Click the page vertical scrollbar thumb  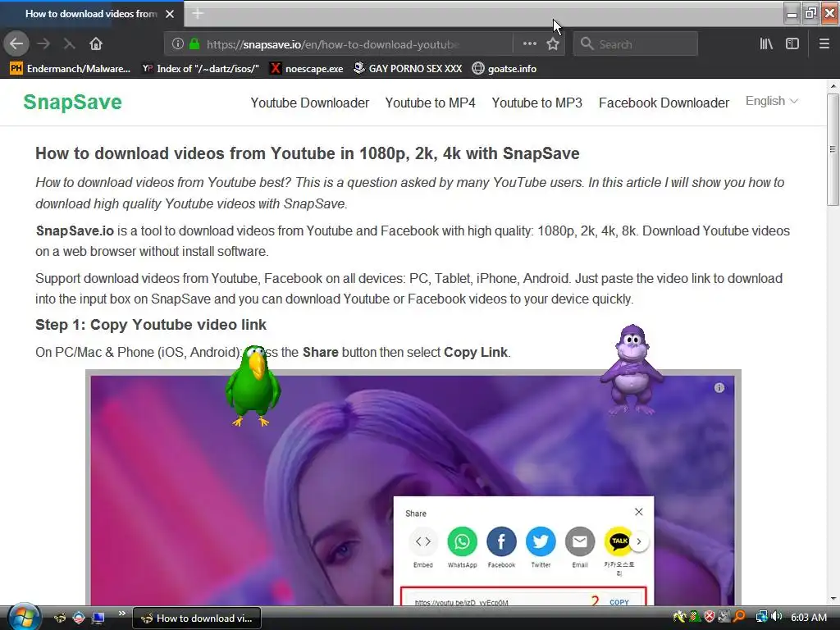pos(833,150)
